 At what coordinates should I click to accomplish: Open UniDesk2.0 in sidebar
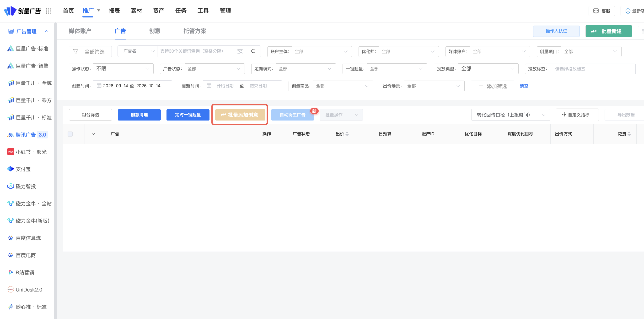coord(25,290)
